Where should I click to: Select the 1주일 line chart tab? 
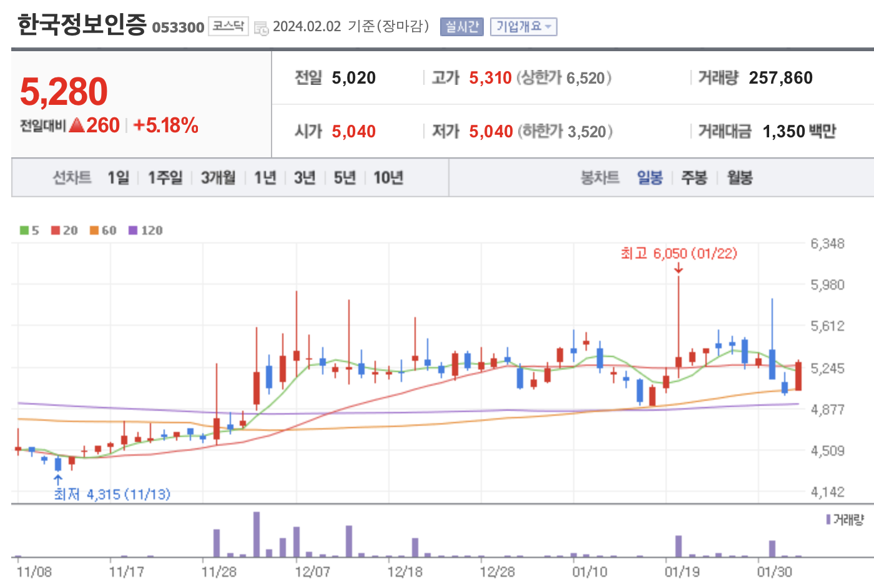coord(165,178)
